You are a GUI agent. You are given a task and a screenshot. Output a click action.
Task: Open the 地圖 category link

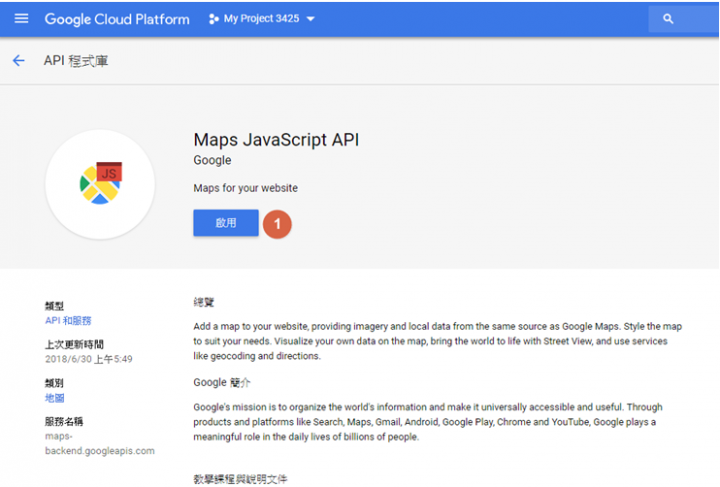tap(55, 398)
